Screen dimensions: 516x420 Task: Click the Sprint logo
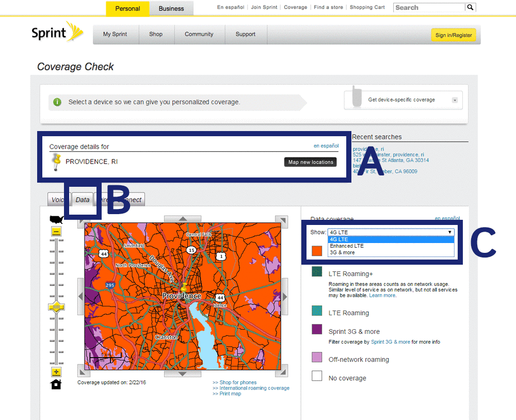pyautogui.click(x=57, y=32)
